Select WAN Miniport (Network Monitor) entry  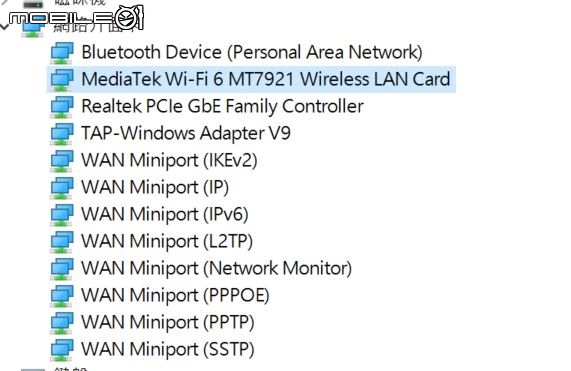[x=216, y=268]
